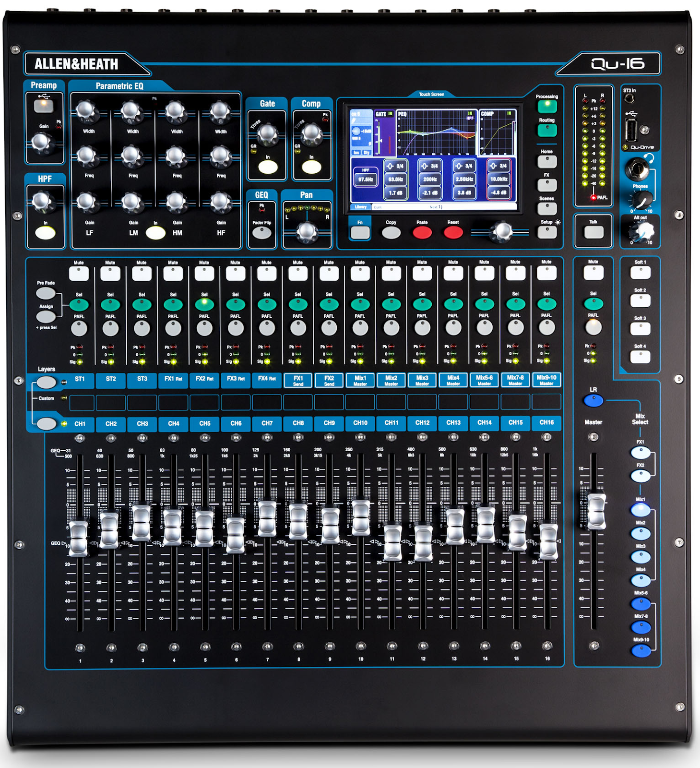
Task: Tap the 200Hz frequency box
Action: [x=430, y=180]
